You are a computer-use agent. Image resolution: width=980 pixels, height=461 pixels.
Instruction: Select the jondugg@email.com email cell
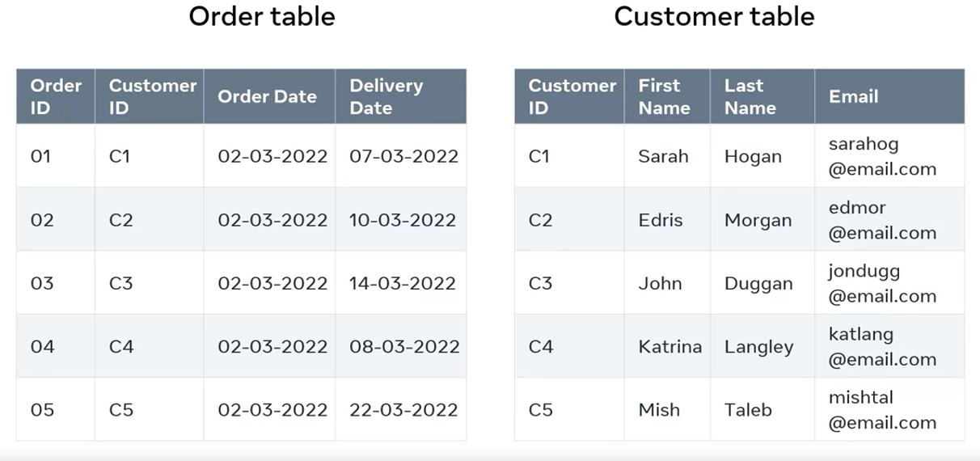coord(882,283)
